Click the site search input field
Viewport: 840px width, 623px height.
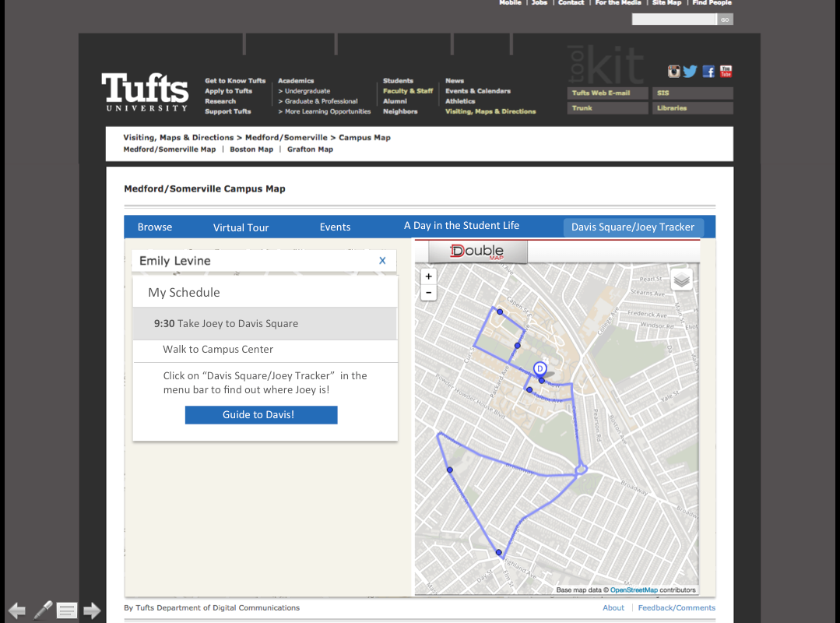674,19
